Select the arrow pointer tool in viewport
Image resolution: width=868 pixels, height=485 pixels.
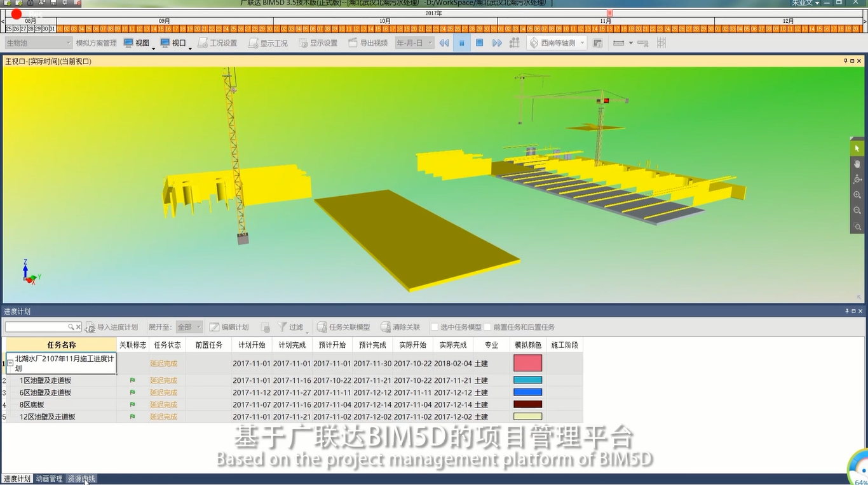857,148
